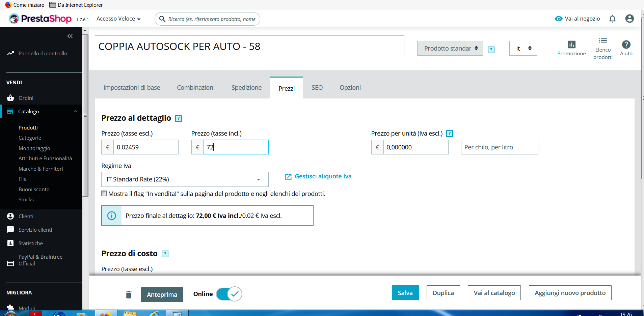This screenshot has width=644, height=316.
Task: Click the Prezzo (tasse escl.) retail field
Action: [146, 147]
